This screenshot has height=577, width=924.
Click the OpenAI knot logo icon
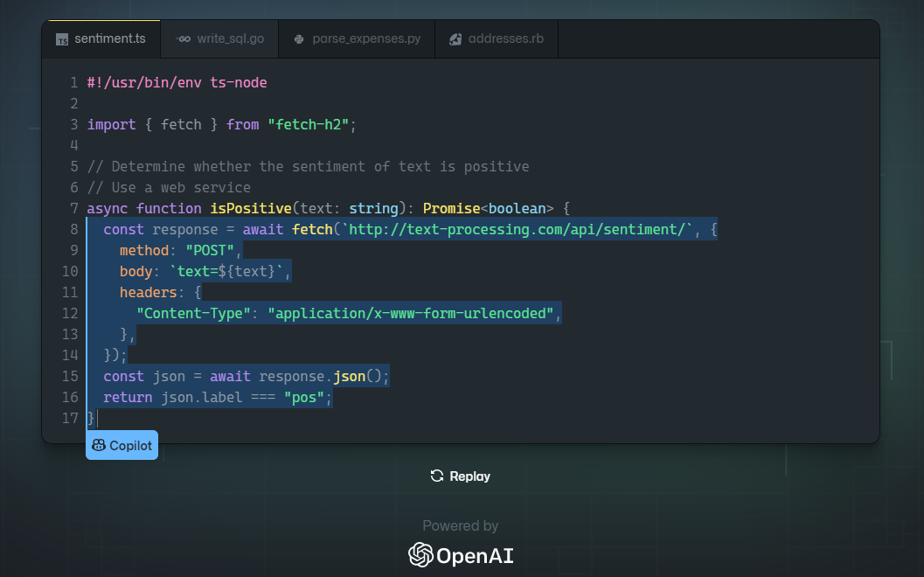point(420,555)
